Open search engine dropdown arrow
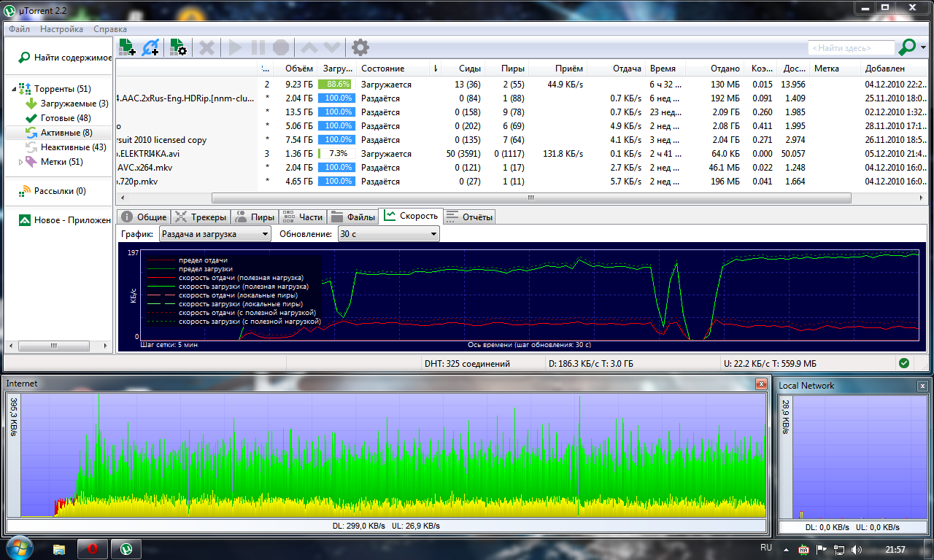This screenshot has height=560, width=934. [923, 48]
